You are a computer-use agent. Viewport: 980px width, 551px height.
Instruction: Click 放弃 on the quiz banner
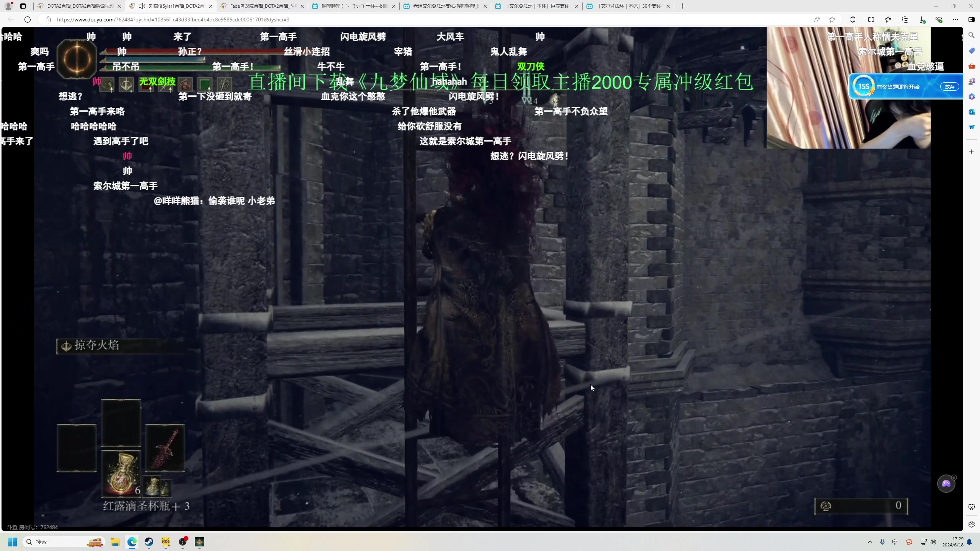pos(949,87)
